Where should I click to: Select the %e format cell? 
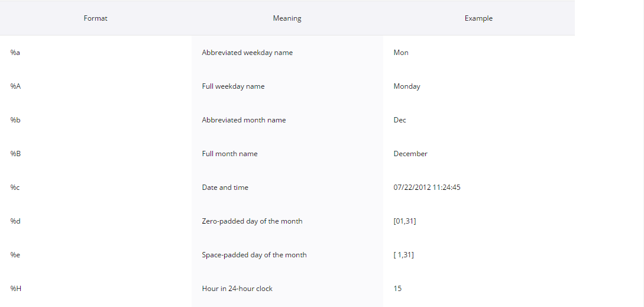[96, 255]
